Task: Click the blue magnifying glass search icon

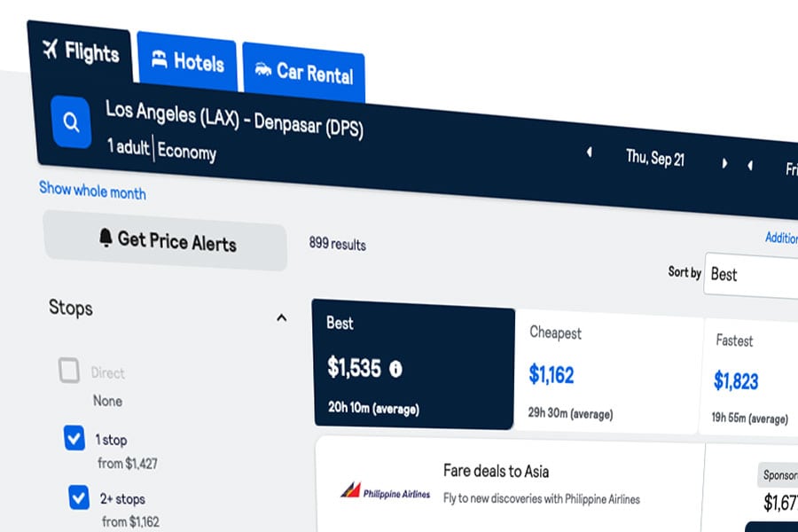Action: 71,121
